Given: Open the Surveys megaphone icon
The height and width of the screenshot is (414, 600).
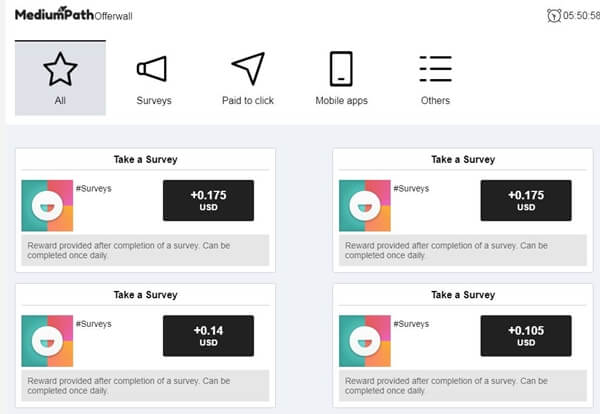Looking at the screenshot, I should tap(152, 69).
